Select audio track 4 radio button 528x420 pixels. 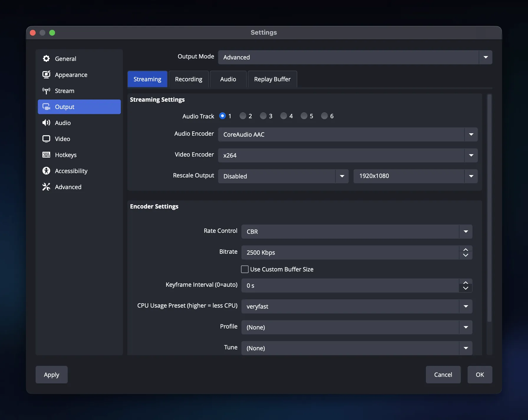tap(283, 116)
